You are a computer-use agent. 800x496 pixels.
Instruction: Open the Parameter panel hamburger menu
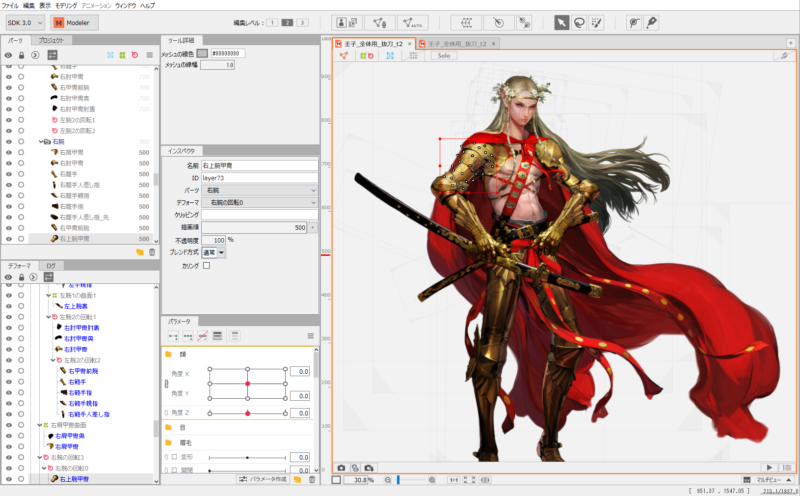[310, 336]
